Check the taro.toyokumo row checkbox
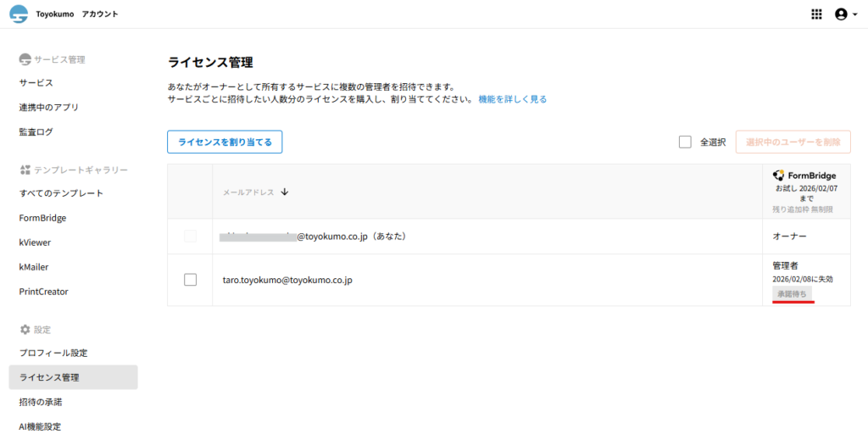This screenshot has height=440, width=868. coord(190,280)
